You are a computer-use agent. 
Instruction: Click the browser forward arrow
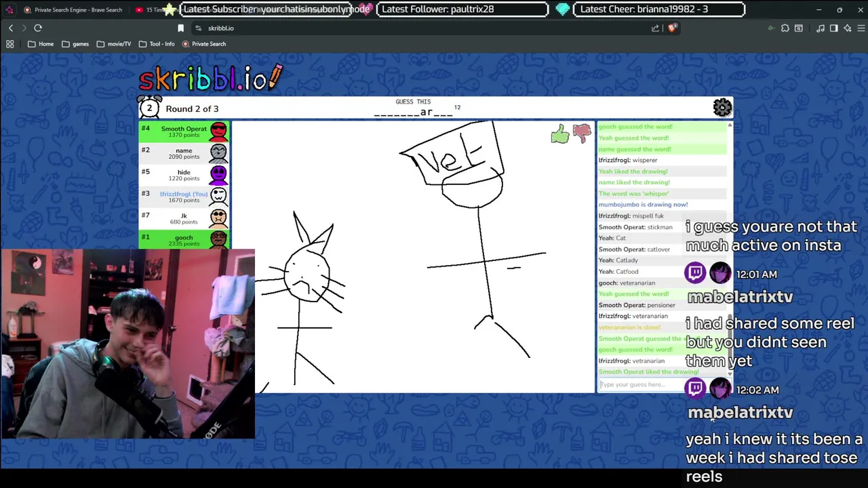click(24, 28)
